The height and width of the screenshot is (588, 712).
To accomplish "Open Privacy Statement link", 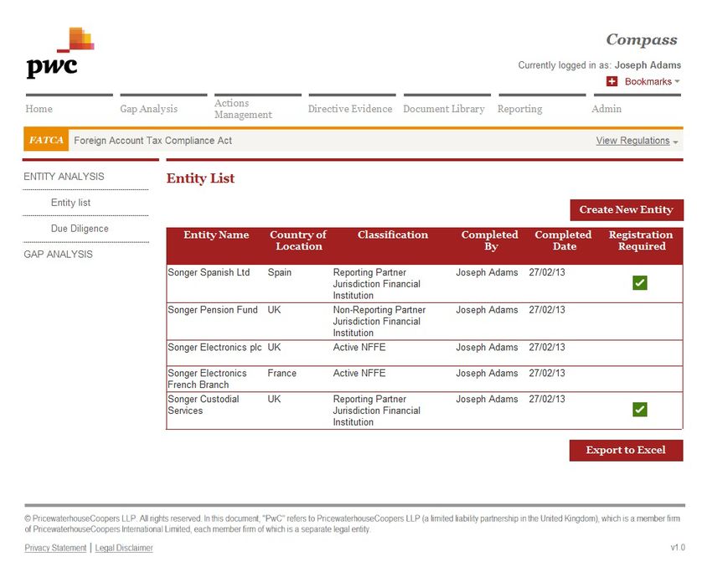I will click(55, 548).
